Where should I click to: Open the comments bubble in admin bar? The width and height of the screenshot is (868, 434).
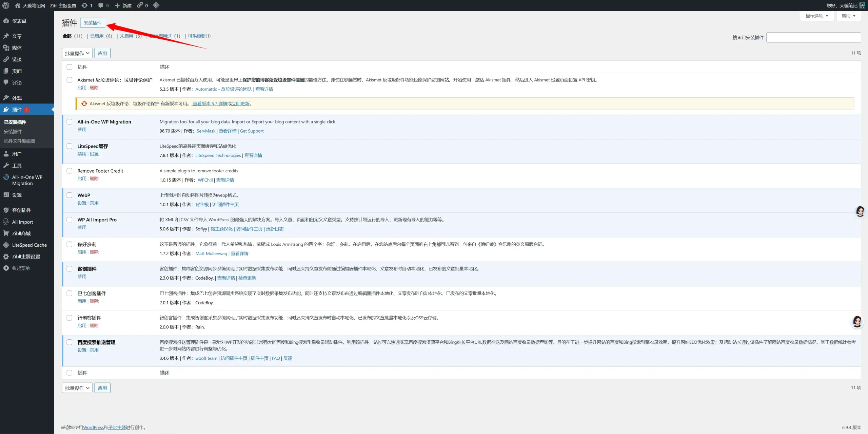point(101,5)
